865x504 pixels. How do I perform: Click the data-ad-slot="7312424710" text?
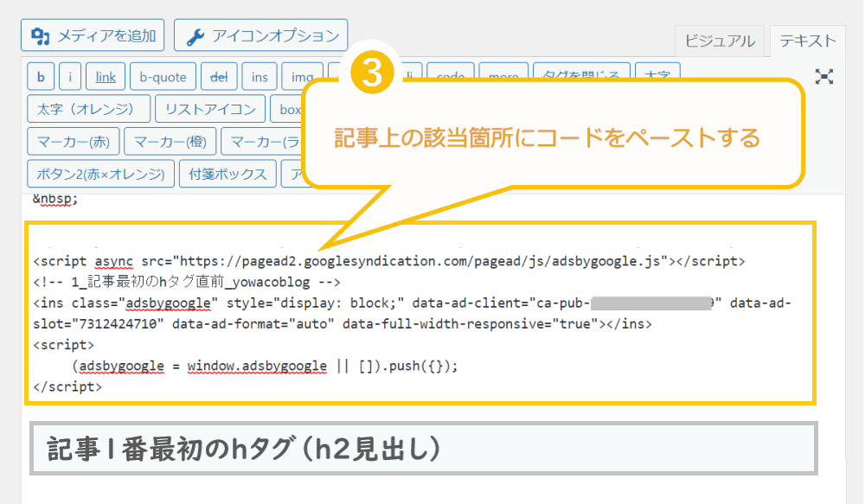point(99,323)
